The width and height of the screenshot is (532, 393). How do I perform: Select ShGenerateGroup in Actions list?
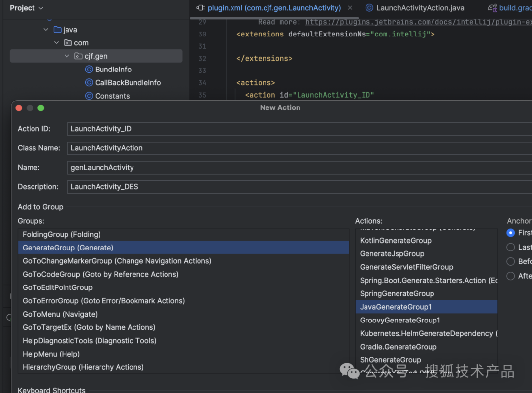[x=426, y=359]
